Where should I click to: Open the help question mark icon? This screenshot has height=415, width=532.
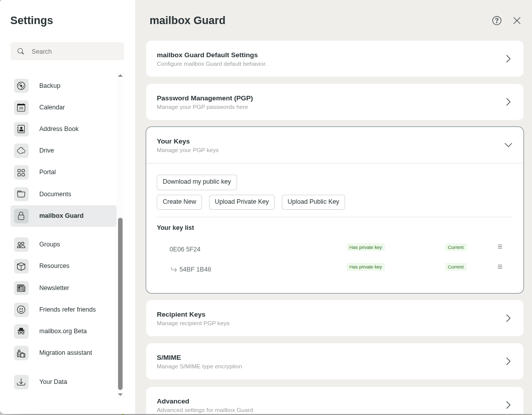click(497, 21)
